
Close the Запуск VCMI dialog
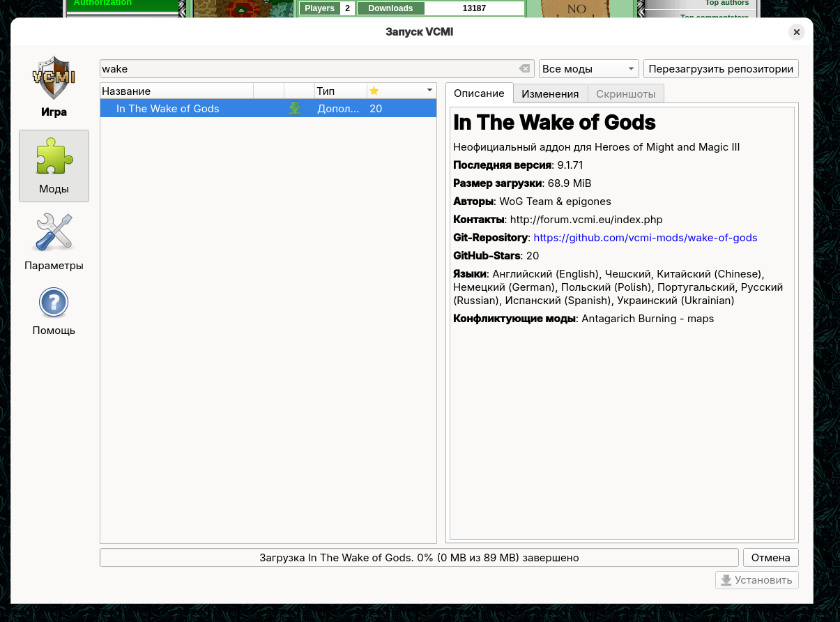[797, 32]
